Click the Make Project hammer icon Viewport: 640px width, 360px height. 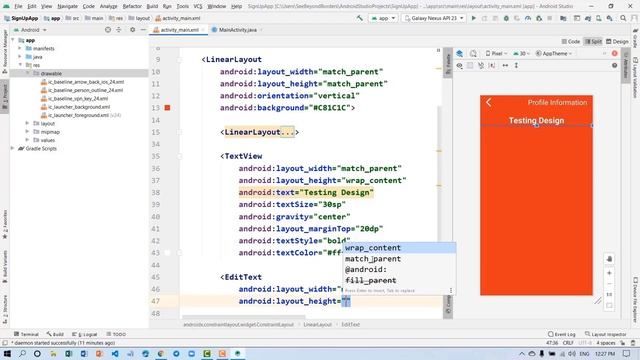[360, 18]
